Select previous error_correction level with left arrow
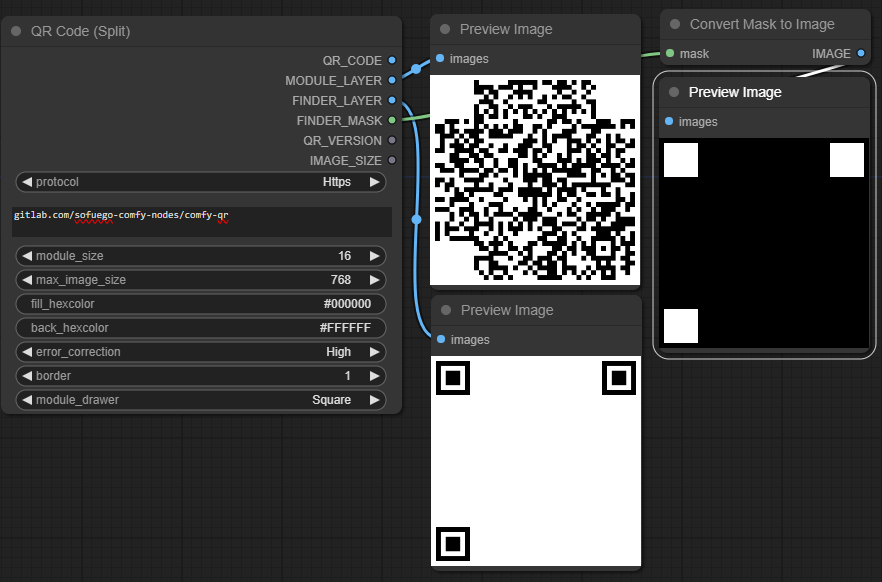The height and width of the screenshot is (582, 882). (26, 352)
